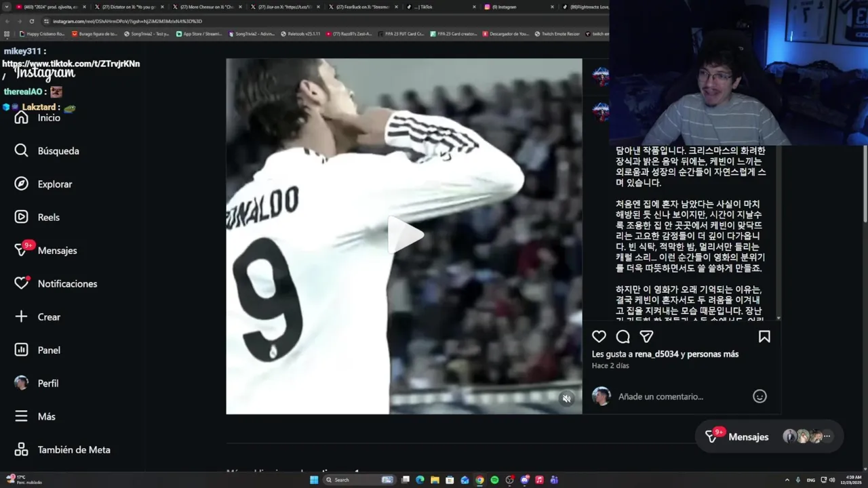Viewport: 868px width, 488px height.
Task: Open Notificaciones from the sidebar
Action: pyautogui.click(x=56, y=284)
